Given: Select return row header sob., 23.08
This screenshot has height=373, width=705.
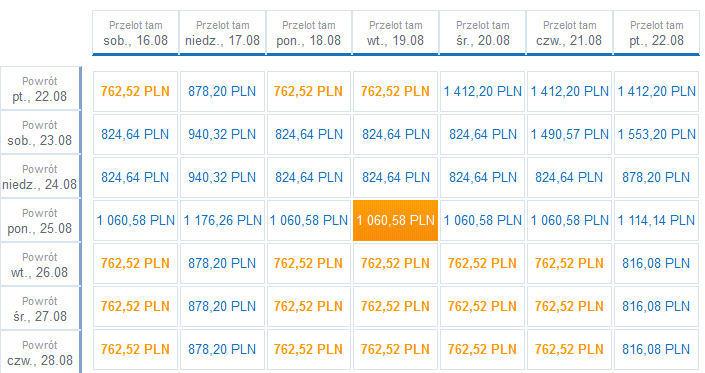Looking at the screenshot, I should point(40,133).
